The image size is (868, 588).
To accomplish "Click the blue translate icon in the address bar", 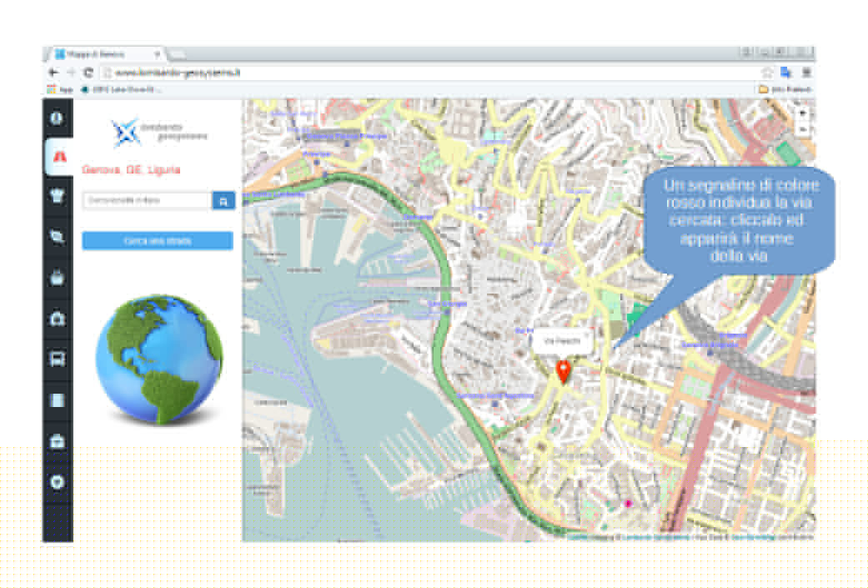I will [x=785, y=73].
